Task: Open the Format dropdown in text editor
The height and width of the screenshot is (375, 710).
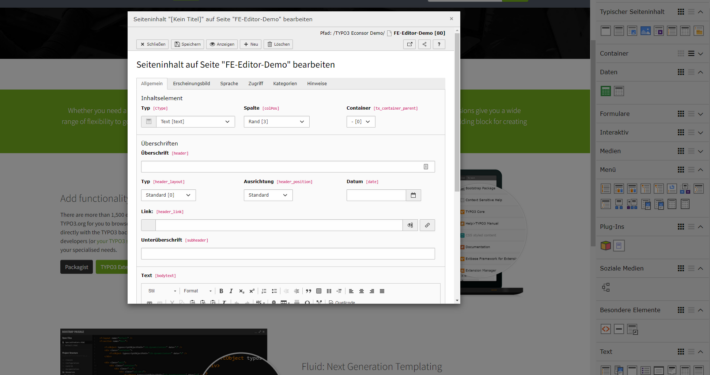Action: 197,291
